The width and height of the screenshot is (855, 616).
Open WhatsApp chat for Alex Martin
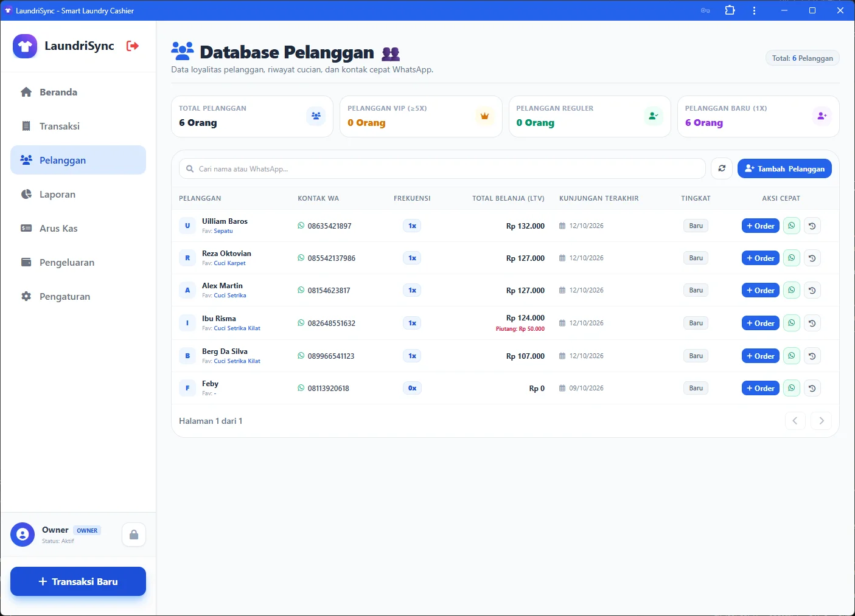point(792,290)
